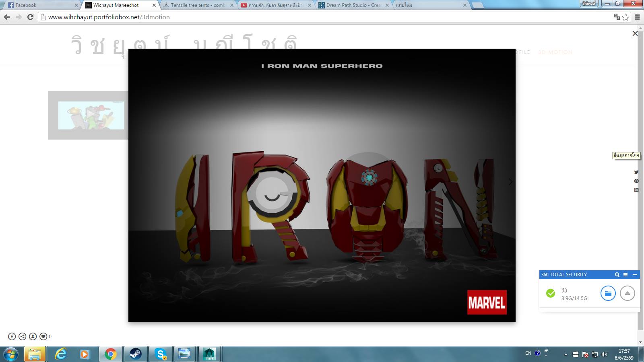The height and width of the screenshot is (362, 644).
Task: Open the Chrome hamburger menu
Action: pyautogui.click(x=637, y=17)
